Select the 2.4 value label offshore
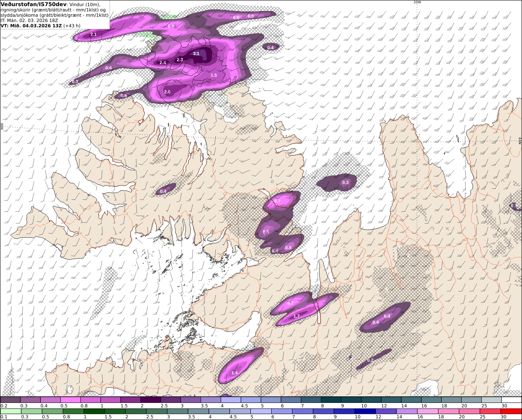Viewport: 522px width, 420px height. coord(163,62)
